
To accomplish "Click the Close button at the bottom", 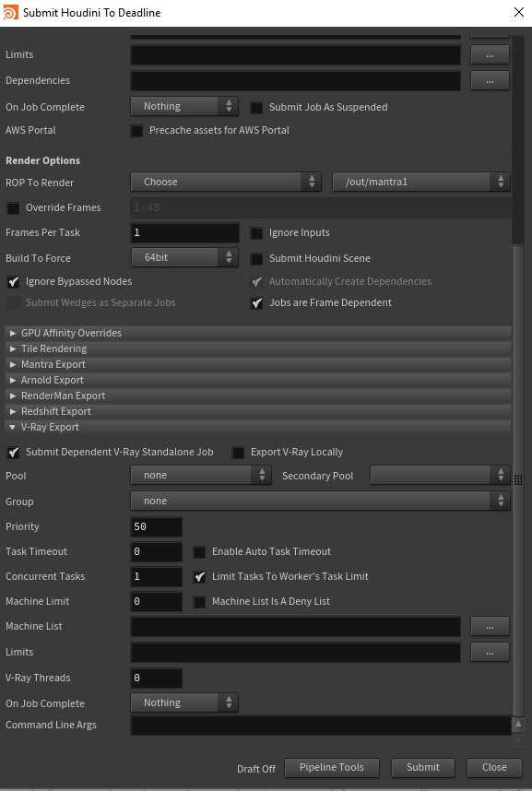I will pyautogui.click(x=494, y=767).
